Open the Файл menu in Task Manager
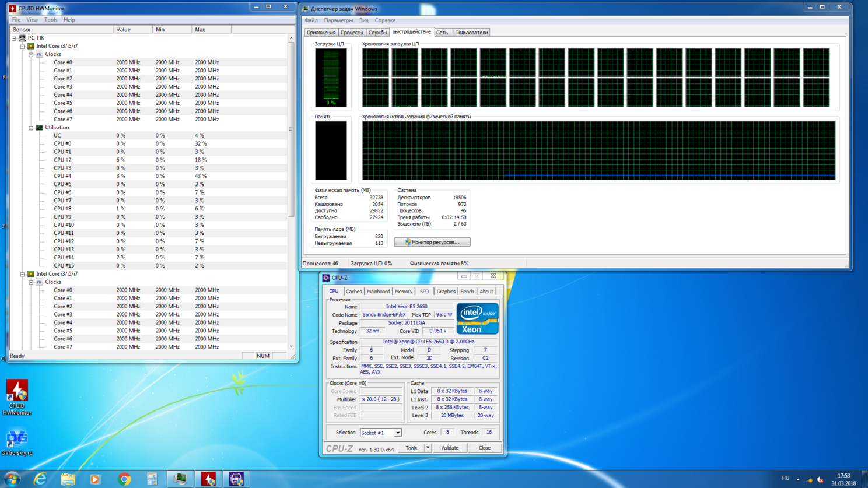 pyautogui.click(x=311, y=20)
